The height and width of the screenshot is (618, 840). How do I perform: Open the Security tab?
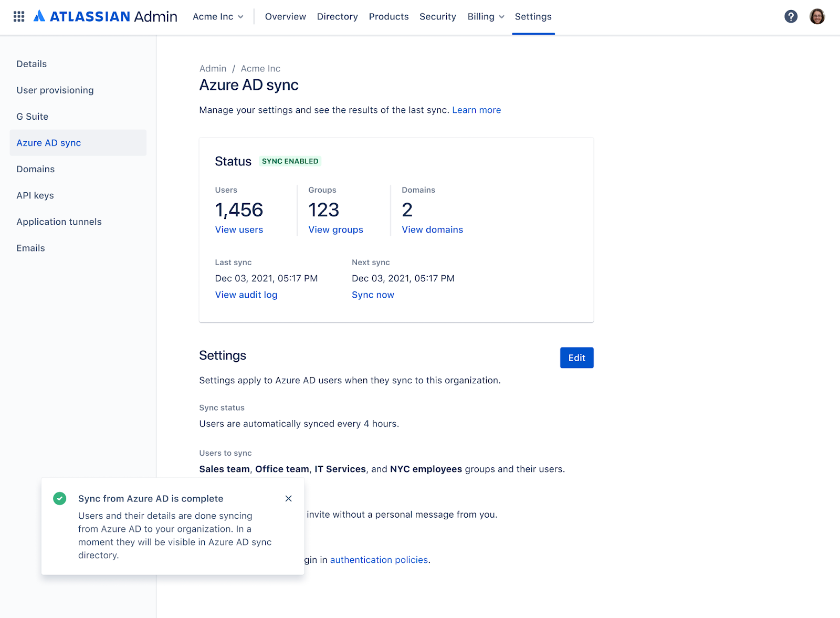pos(437,17)
